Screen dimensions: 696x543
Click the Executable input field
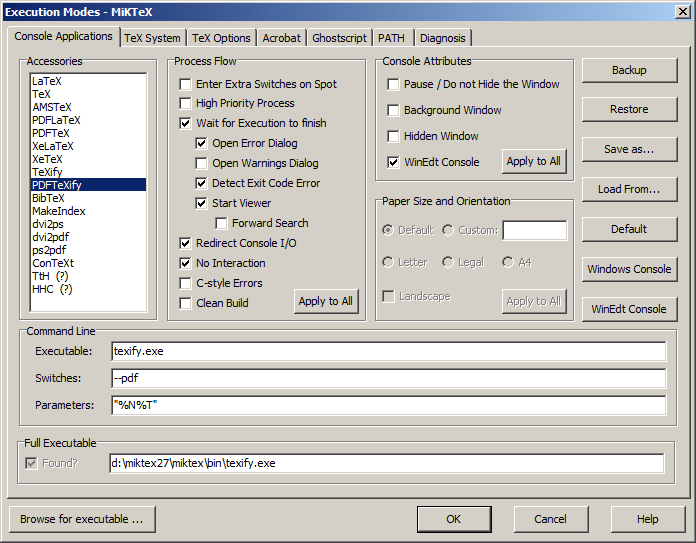coord(388,351)
